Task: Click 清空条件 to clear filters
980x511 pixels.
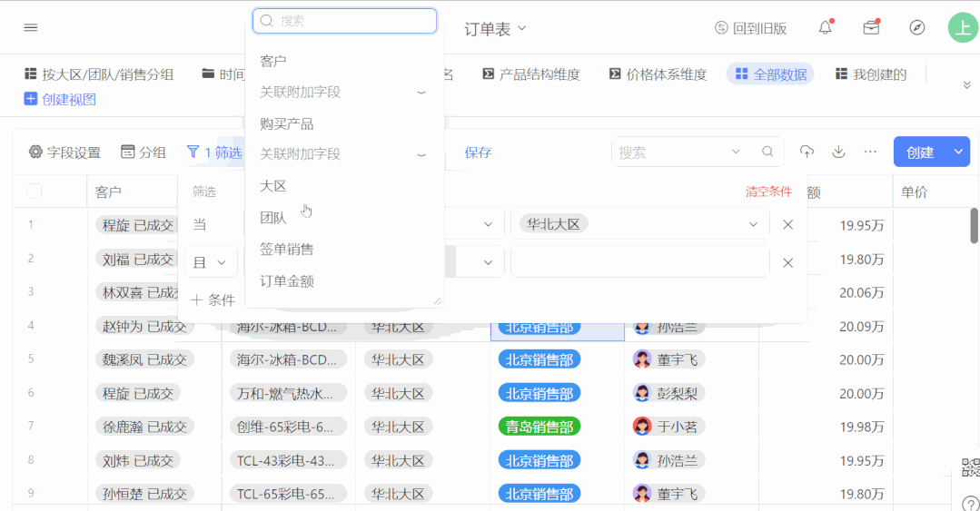Action: (768, 192)
